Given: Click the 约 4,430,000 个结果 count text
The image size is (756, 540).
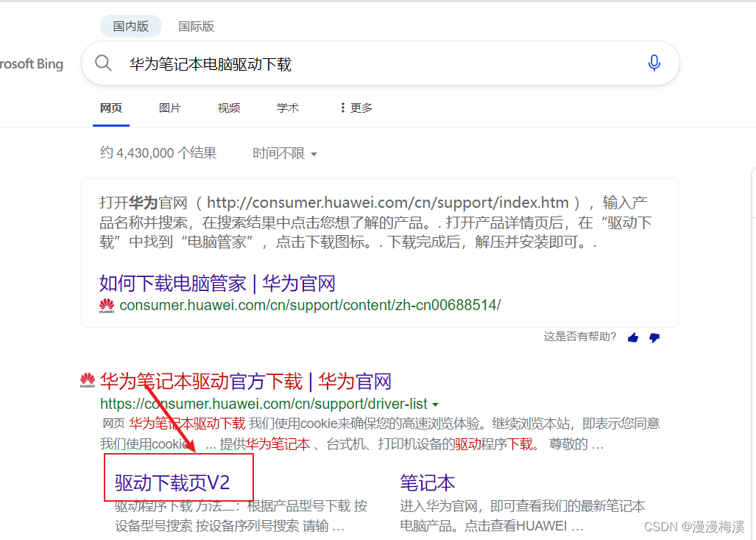Looking at the screenshot, I should tap(158, 153).
